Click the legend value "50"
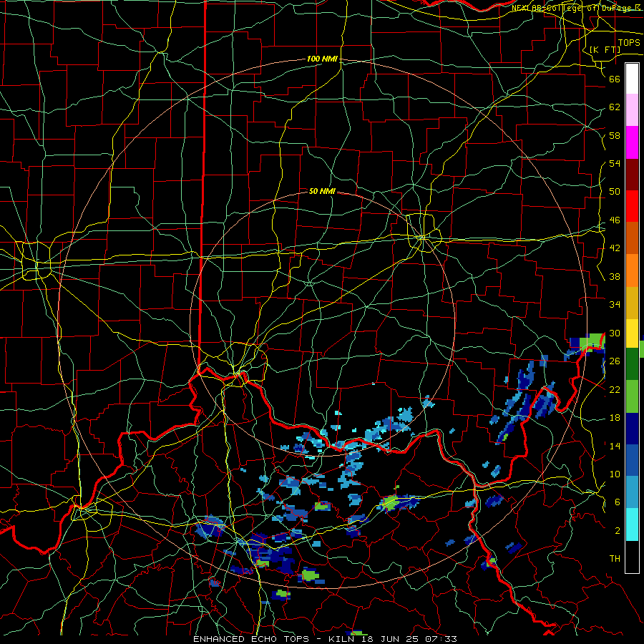This screenshot has height=644, width=644. (615, 192)
